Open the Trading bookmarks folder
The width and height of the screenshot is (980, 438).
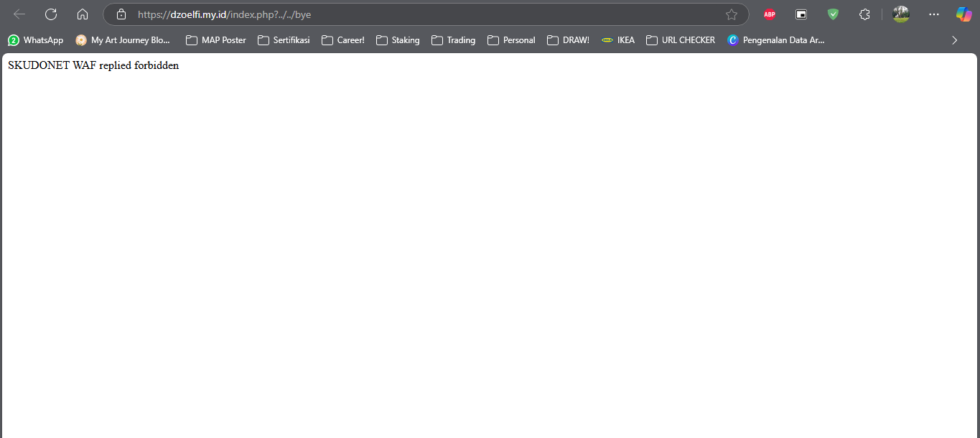453,40
